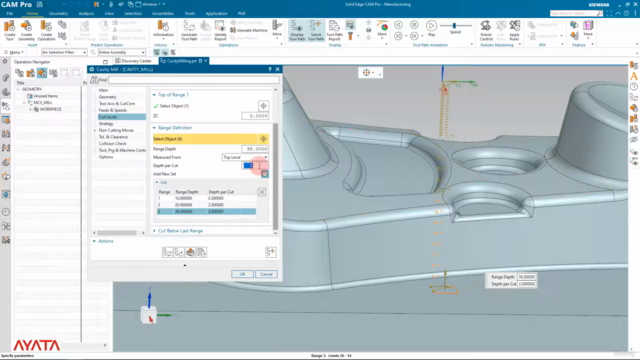This screenshot has height=360, width=640.
Task: Click the Generate icon in Actions
Action: click(x=167, y=253)
